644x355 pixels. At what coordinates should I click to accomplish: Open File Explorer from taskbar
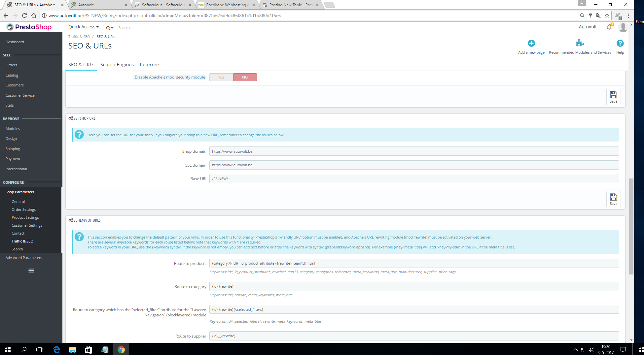point(73,349)
